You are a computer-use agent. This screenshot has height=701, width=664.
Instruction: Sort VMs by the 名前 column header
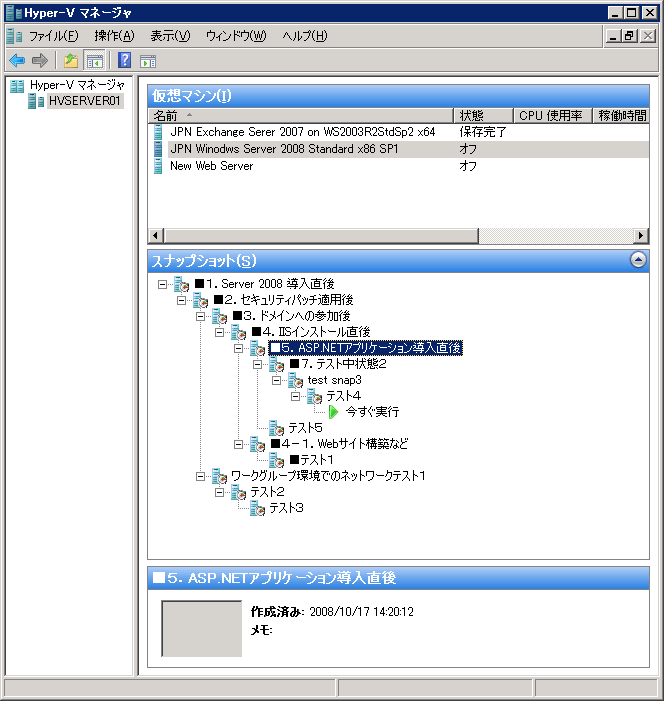(300, 116)
